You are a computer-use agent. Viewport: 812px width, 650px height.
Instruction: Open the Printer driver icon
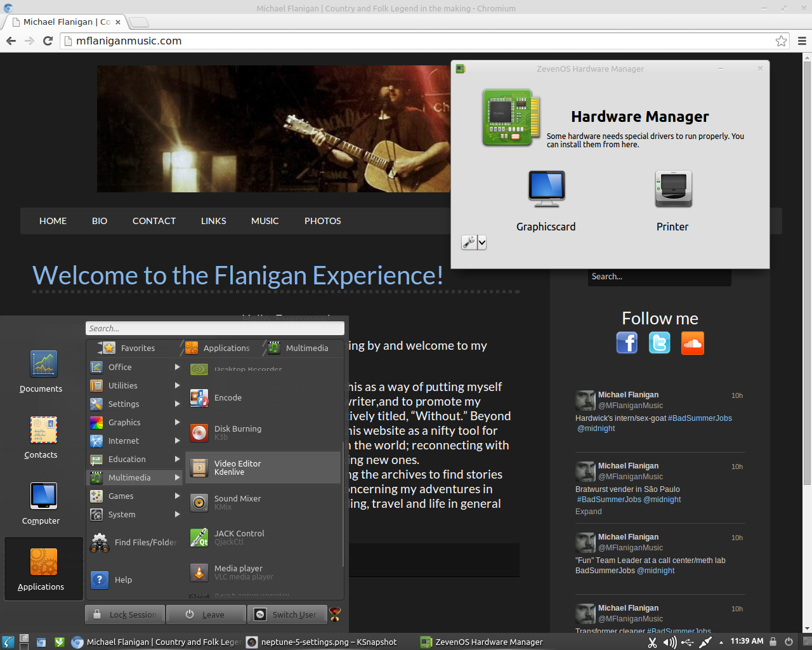pos(673,189)
